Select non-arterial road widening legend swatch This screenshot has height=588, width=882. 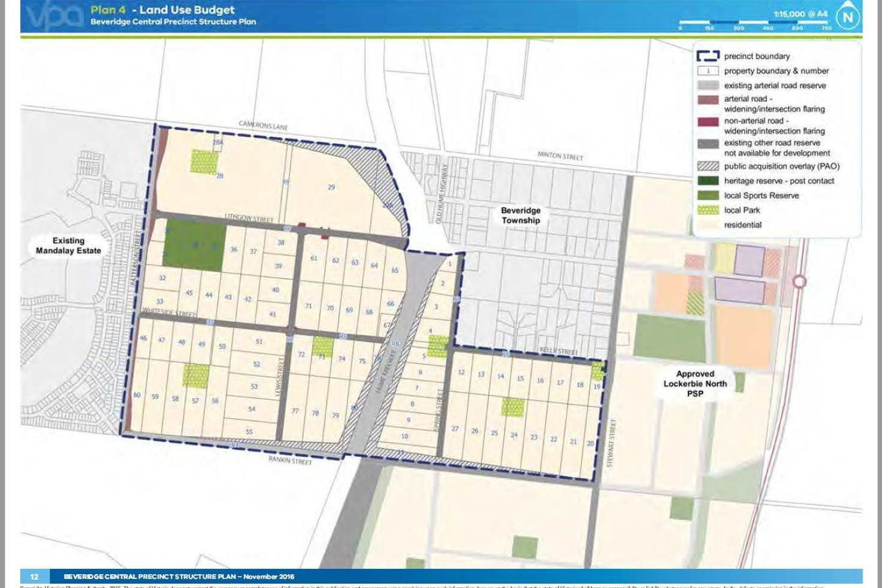click(708, 122)
